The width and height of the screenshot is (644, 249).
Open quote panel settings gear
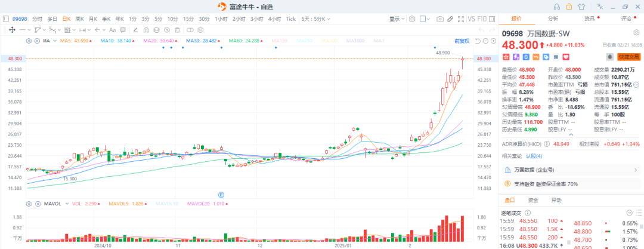point(636,32)
